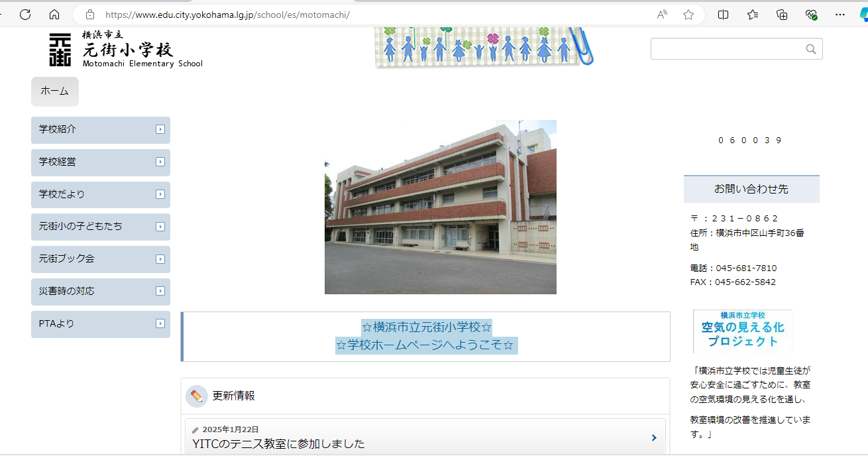Viewport: 868px width, 456px height.
Task: Open the 元街ブック会 menu item
Action: [101, 259]
